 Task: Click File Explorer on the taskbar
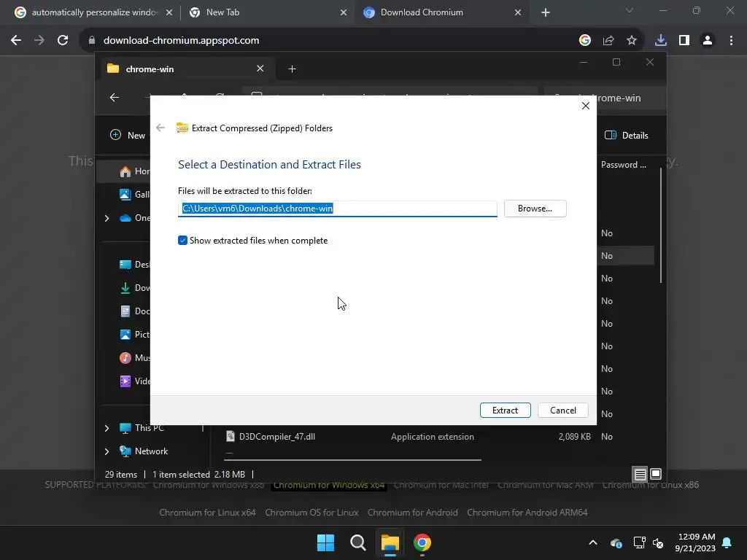click(x=390, y=542)
